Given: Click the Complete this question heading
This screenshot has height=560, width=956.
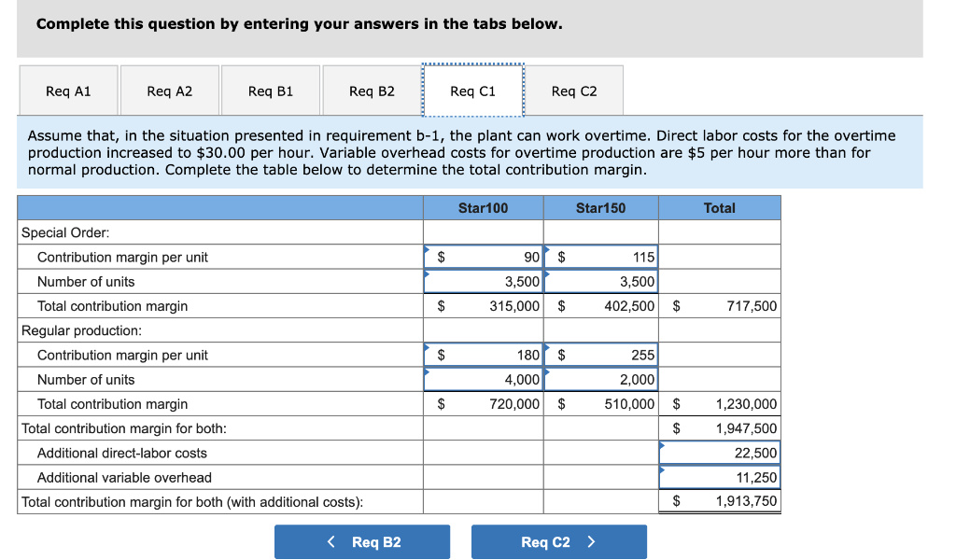Looking at the screenshot, I should (x=300, y=23).
